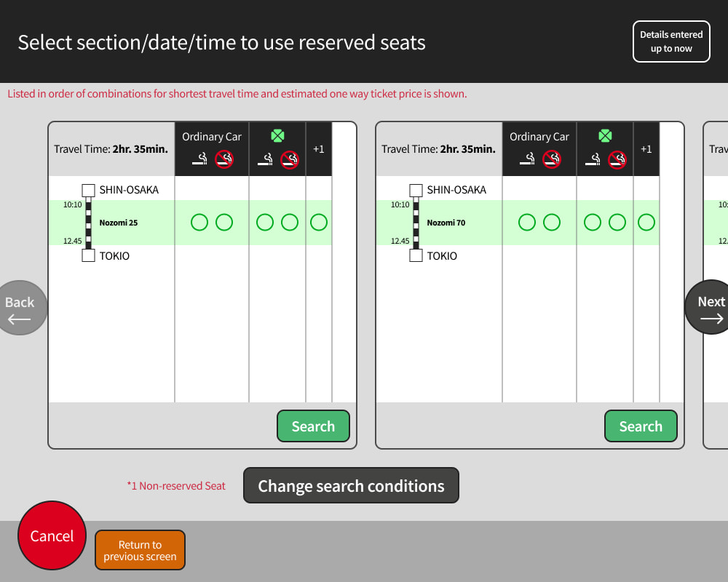Click Green Car clover icon in Nozomi 25 card
This screenshot has width=728, height=582.
[277, 136]
